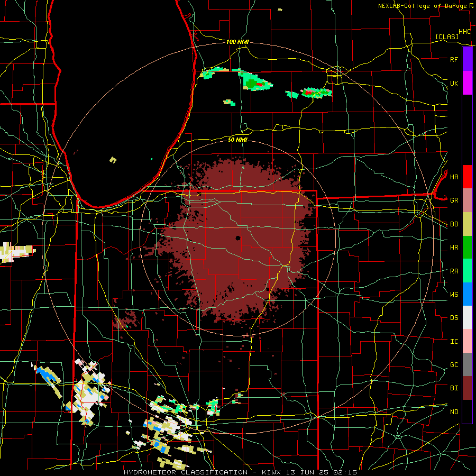Click the RF purple legend swatch
Screen dimensions: 476x476
pos(467,59)
